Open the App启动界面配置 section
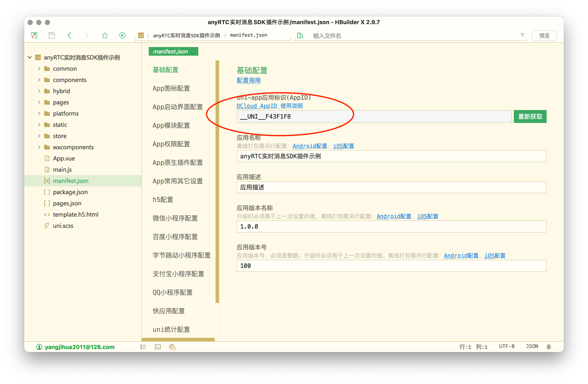 pos(177,107)
